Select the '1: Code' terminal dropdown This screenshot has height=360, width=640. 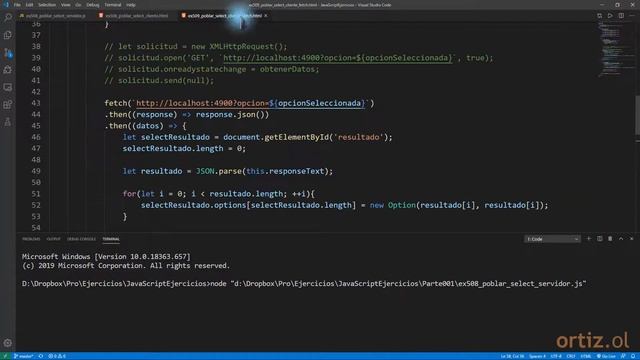552,239
